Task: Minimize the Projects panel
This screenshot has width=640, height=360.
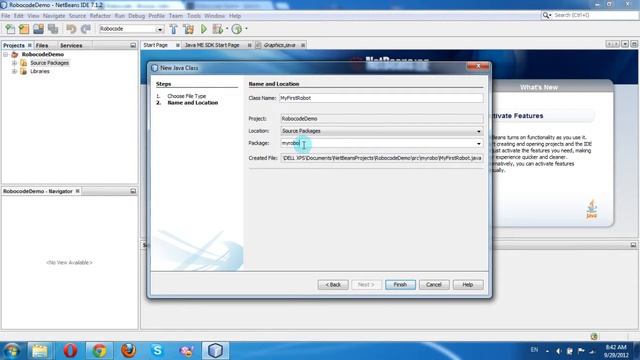Action: point(133,45)
